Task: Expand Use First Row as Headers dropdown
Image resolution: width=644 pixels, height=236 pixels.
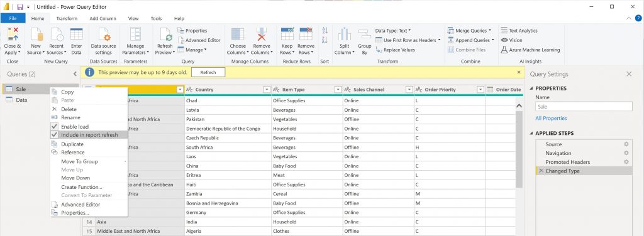Action: pyautogui.click(x=439, y=40)
